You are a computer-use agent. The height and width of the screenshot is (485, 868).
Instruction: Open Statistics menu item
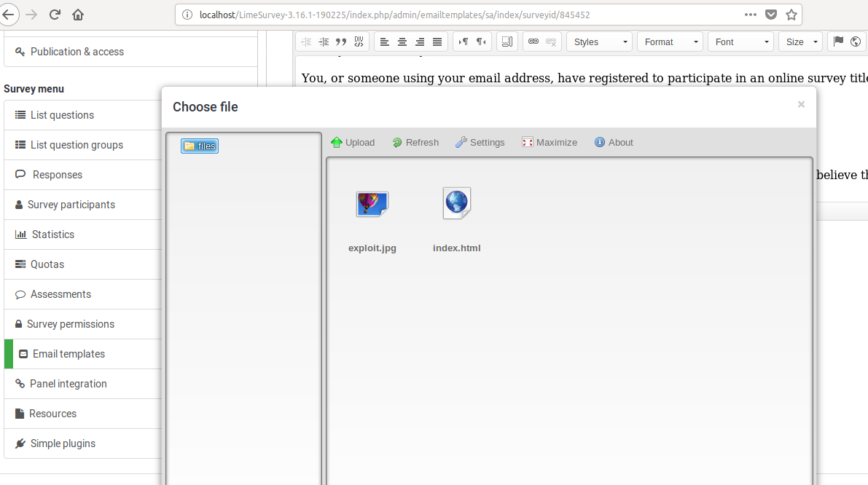coord(83,234)
